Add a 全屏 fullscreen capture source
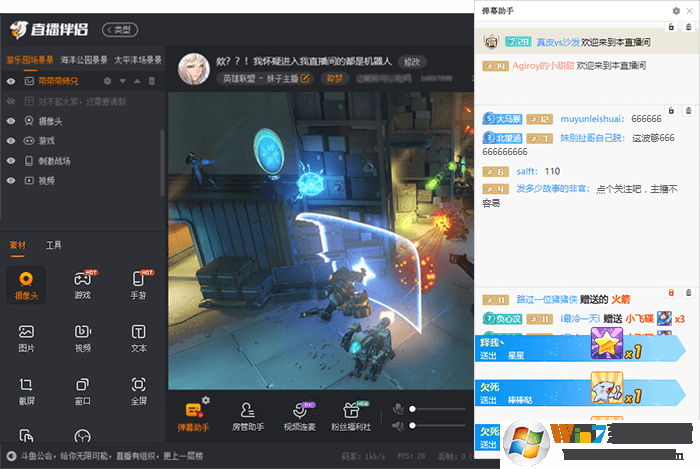The height and width of the screenshot is (469, 700). pos(138,391)
